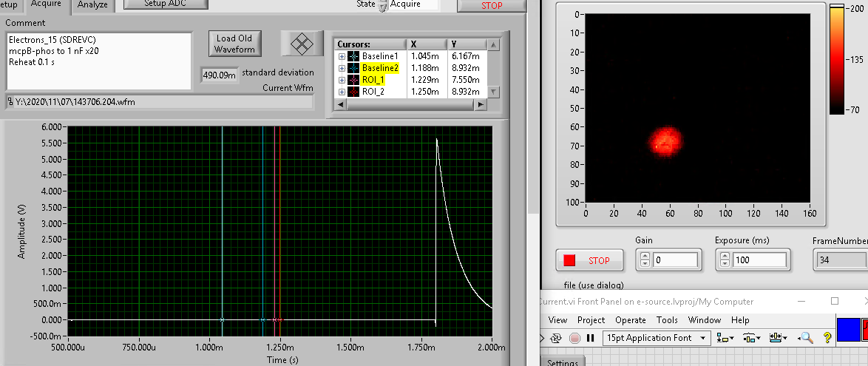Open the View menu in Current.vi
Image resolution: width=868 pixels, height=366 pixels.
pyautogui.click(x=557, y=320)
